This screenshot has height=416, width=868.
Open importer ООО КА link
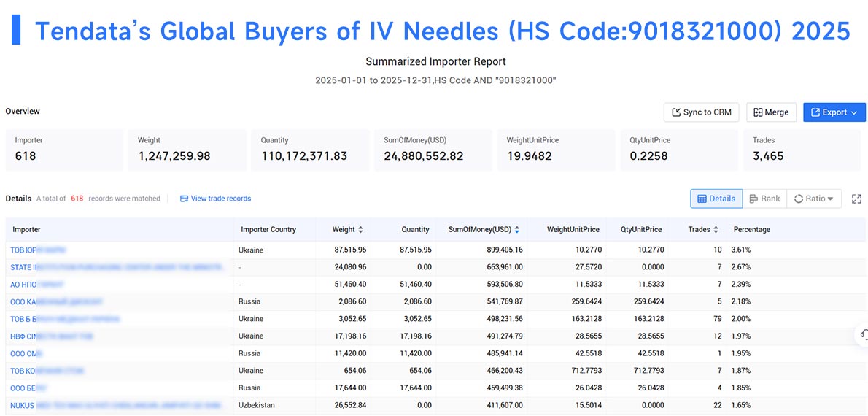[x=56, y=302]
